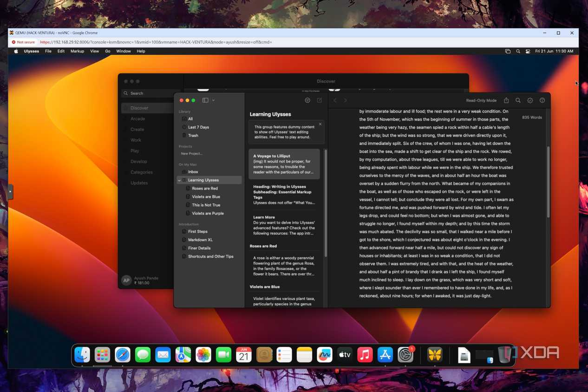Go back with the editor's left arrow
Viewport: 588px width, 392px height.
click(x=335, y=100)
